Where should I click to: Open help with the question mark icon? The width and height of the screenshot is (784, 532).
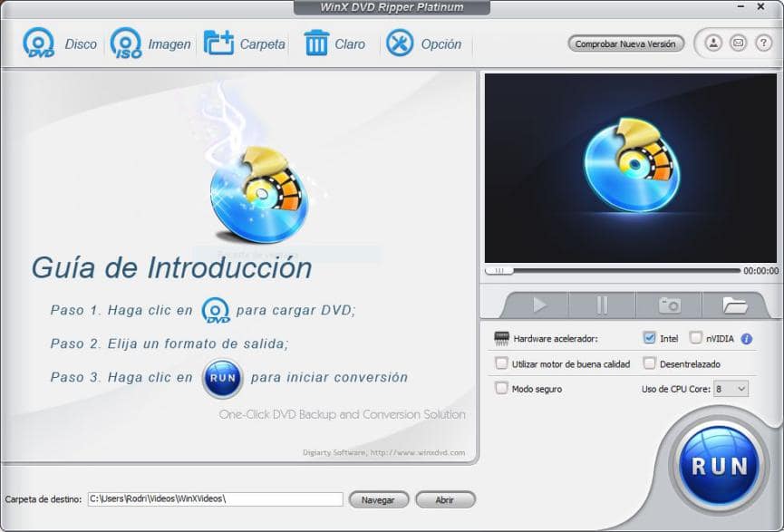(x=765, y=43)
